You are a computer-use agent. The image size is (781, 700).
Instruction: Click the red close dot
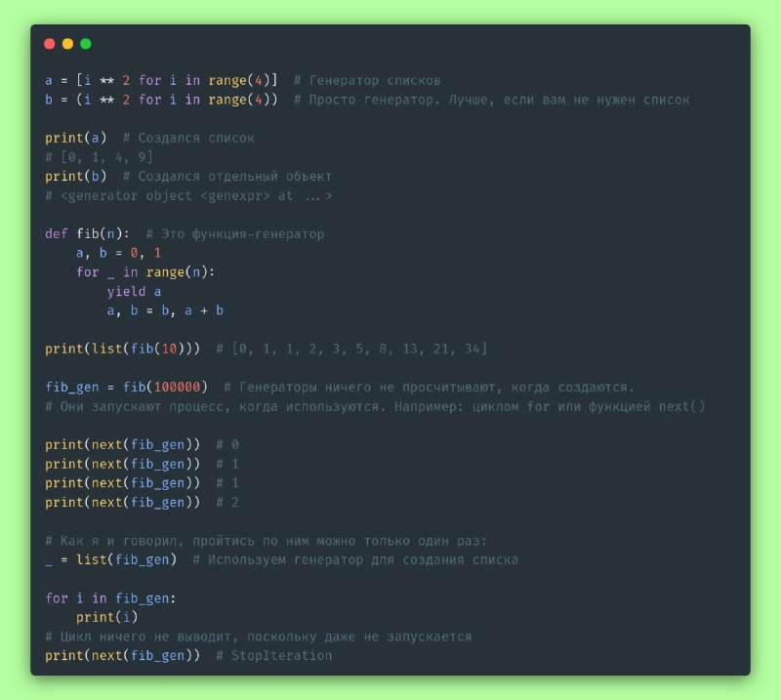coord(50,44)
